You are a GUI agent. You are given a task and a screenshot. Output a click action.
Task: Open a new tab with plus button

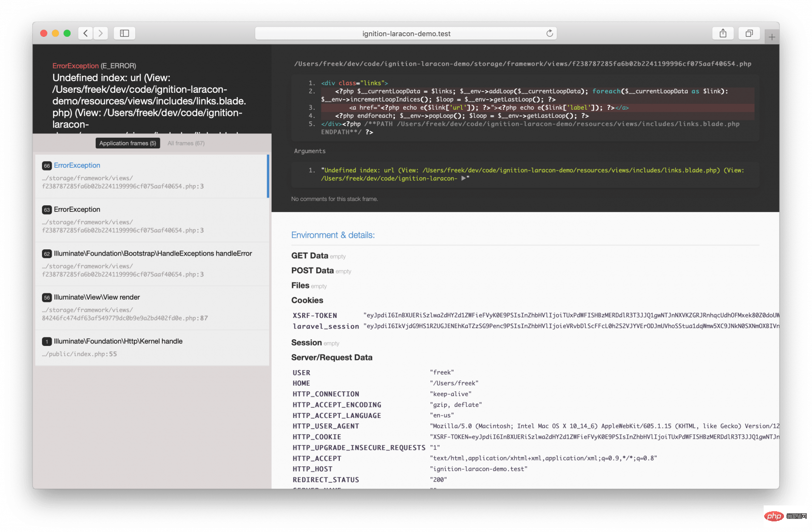tap(771, 37)
